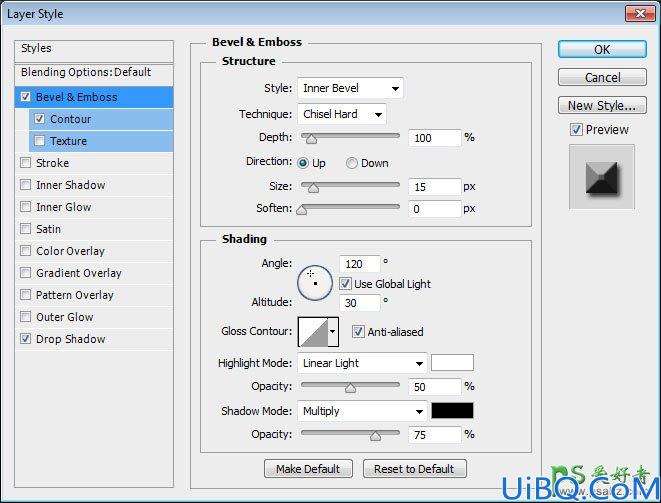The height and width of the screenshot is (503, 661).
Task: Toggle the Anti-aliased checkbox
Action: coord(358,332)
